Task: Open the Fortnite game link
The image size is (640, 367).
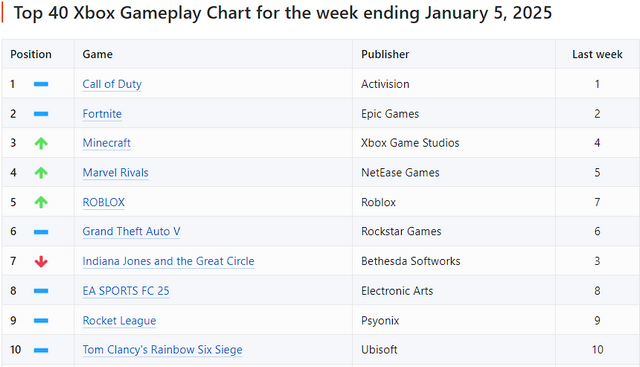Action: tap(102, 114)
